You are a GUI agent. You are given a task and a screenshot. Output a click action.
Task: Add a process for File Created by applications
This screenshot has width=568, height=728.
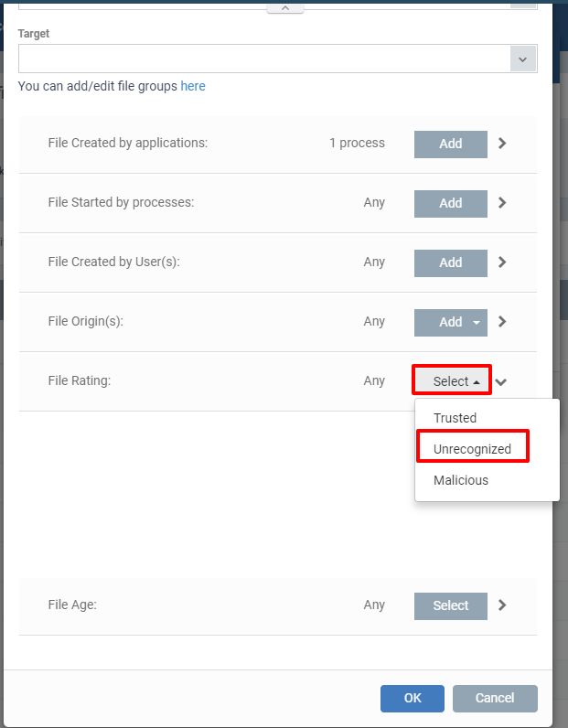click(451, 144)
